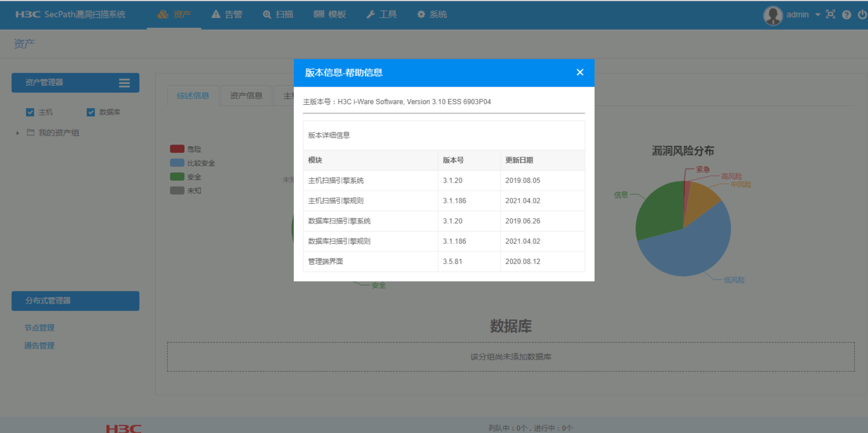Open the 告警 alerts menu
The image size is (868, 433).
click(227, 14)
